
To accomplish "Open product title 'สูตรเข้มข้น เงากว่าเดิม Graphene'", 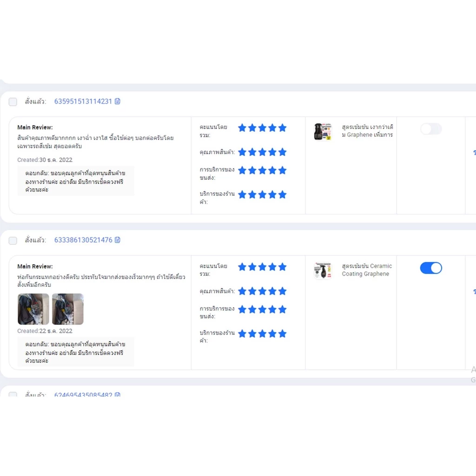I will tap(367, 131).
